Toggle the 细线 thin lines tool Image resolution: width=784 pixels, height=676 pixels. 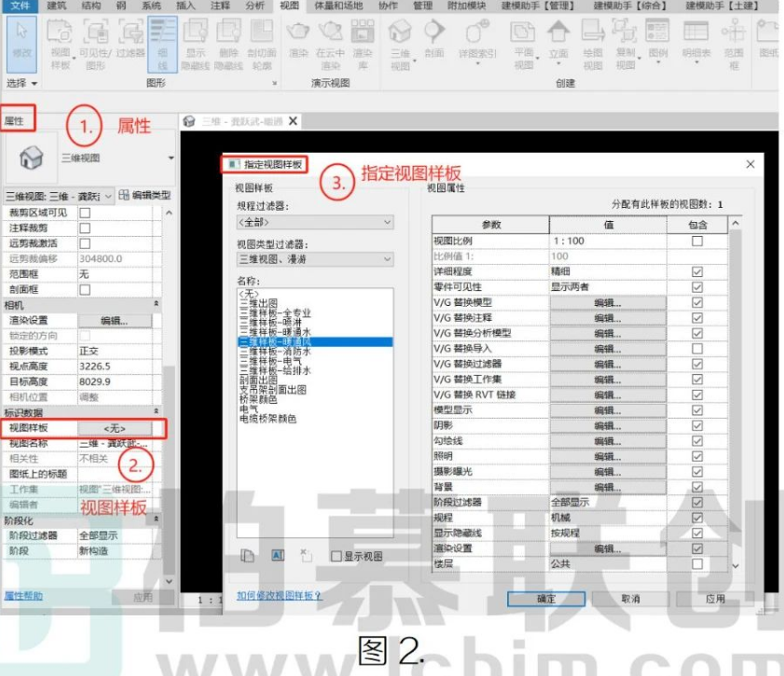coord(162,44)
